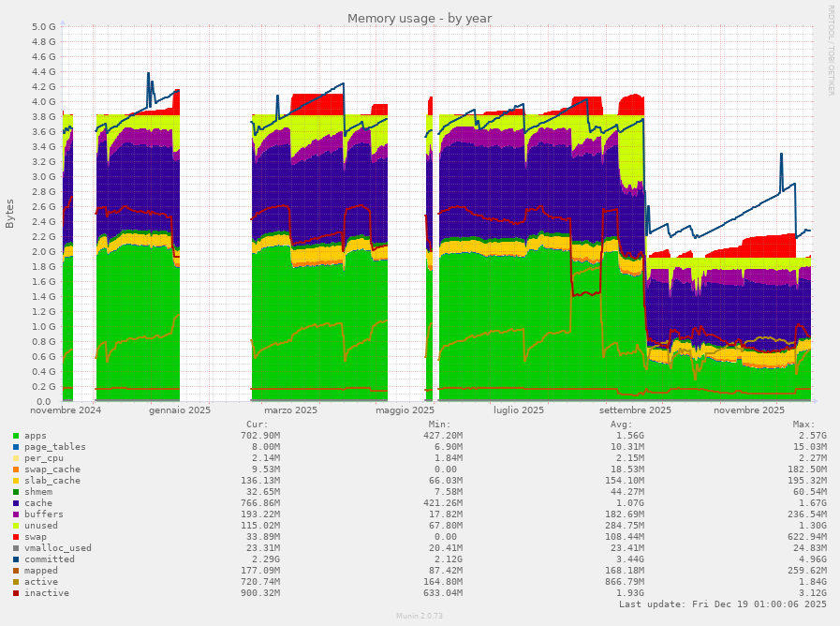Click the yellow slab_cache legend square
This screenshot has width=840, height=626.
point(15,480)
